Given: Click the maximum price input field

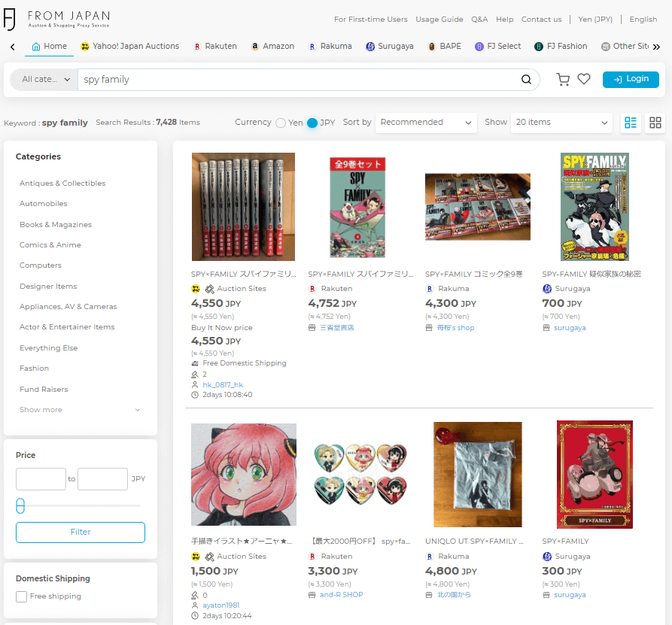Looking at the screenshot, I should point(102,479).
